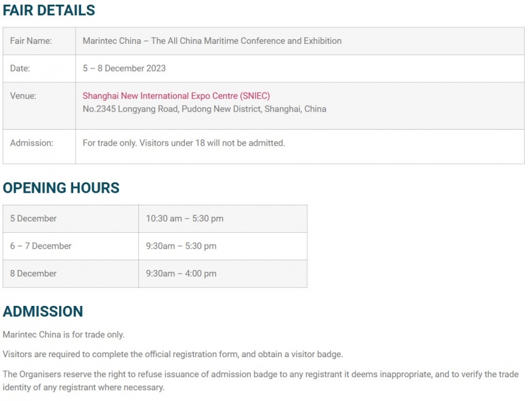Viewport: 532px width, 401px height.
Task: Click the Marintec China fair name text
Action: coord(212,41)
